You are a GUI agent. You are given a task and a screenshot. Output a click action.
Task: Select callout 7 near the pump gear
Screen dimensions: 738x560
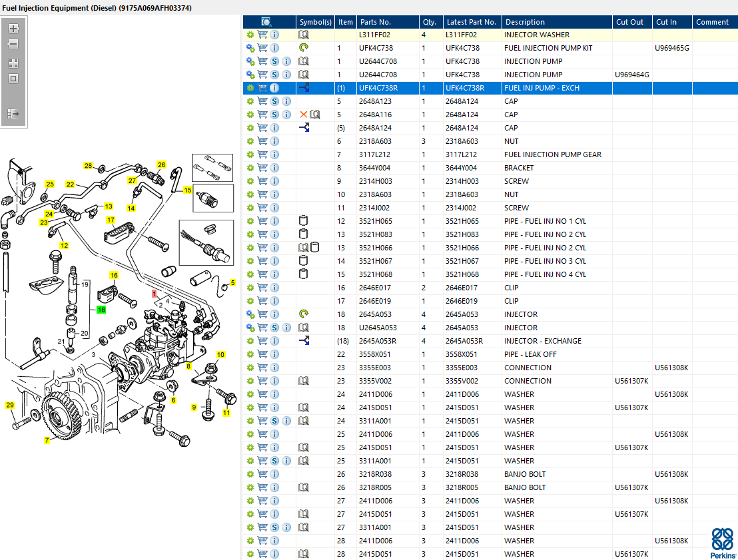(47, 440)
